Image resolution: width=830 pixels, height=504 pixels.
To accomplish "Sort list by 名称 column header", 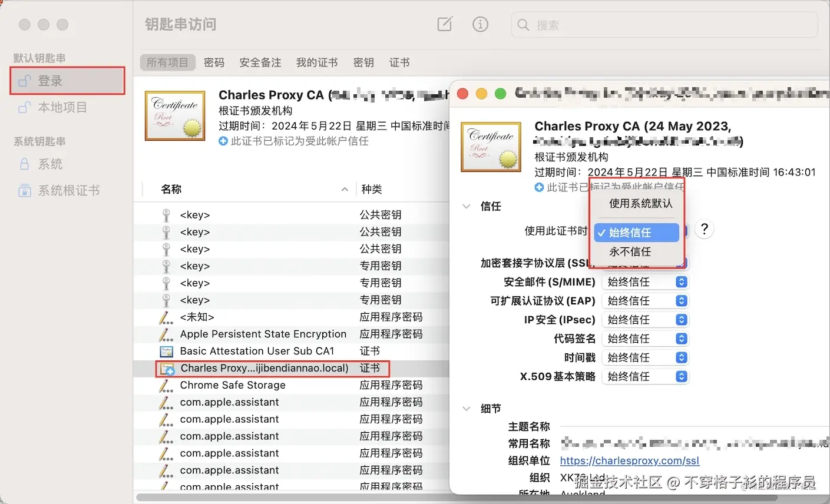I will pyautogui.click(x=171, y=189).
